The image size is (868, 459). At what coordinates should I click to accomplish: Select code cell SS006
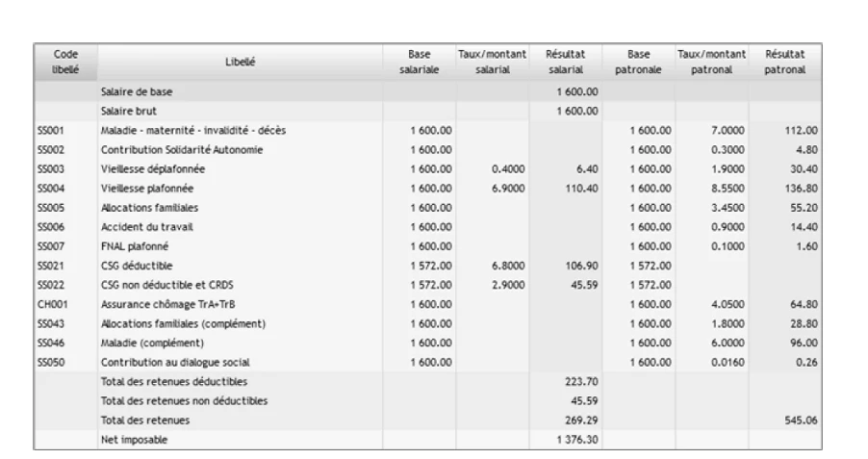coord(50,227)
